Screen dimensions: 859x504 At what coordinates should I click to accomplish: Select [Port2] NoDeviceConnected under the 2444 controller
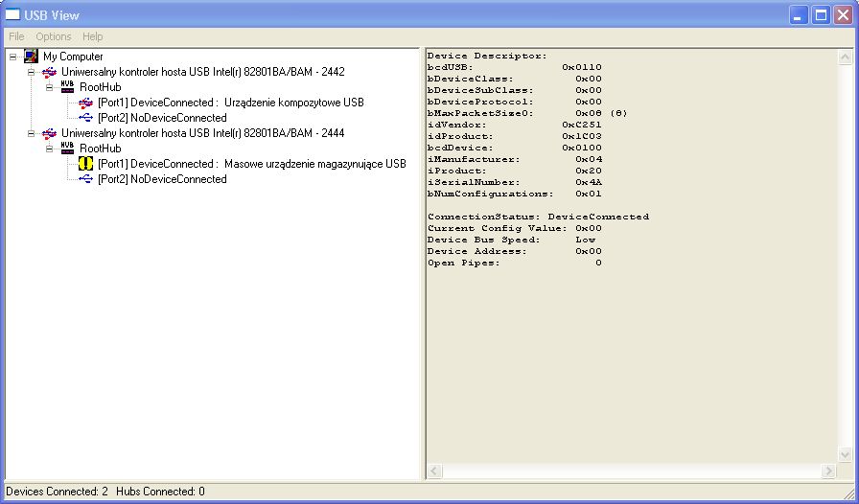[x=162, y=179]
